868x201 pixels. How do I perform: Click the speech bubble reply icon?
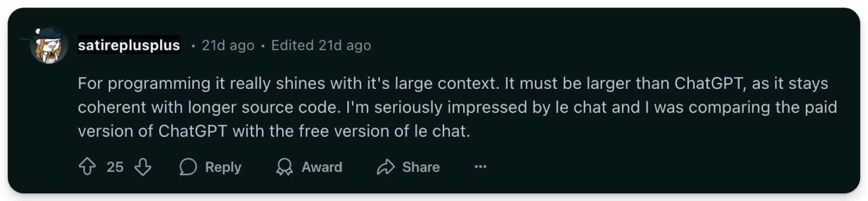[188, 167]
